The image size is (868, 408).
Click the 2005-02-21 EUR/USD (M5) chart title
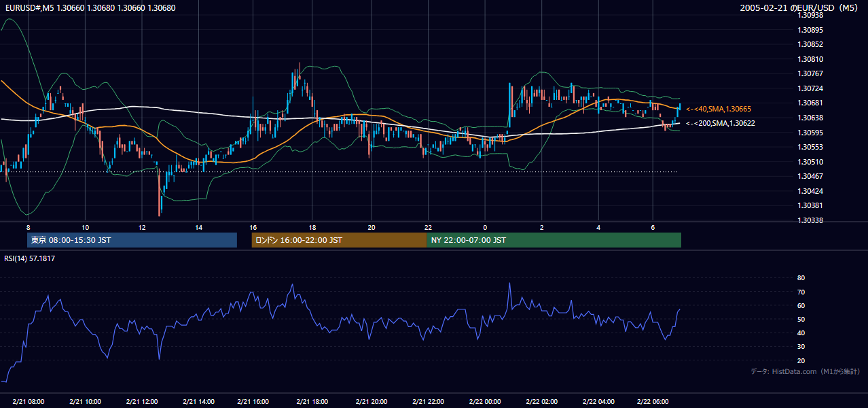pos(799,8)
